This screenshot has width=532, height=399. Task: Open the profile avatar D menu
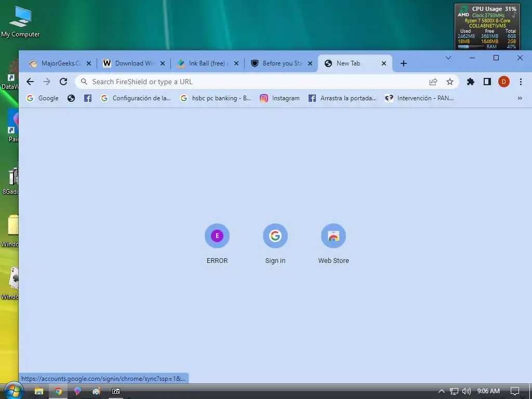(x=504, y=82)
